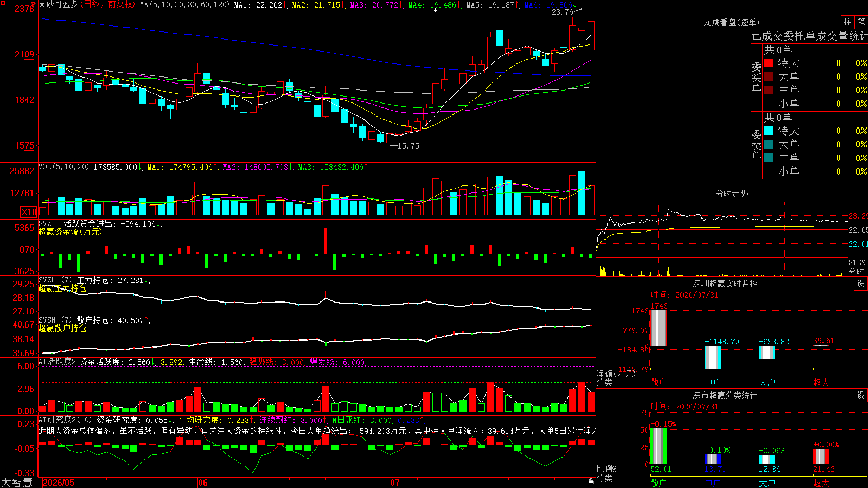Open the VOL(5,10,20) indicator parameters
Image resolution: width=868 pixels, height=488 pixels.
[x=64, y=167]
